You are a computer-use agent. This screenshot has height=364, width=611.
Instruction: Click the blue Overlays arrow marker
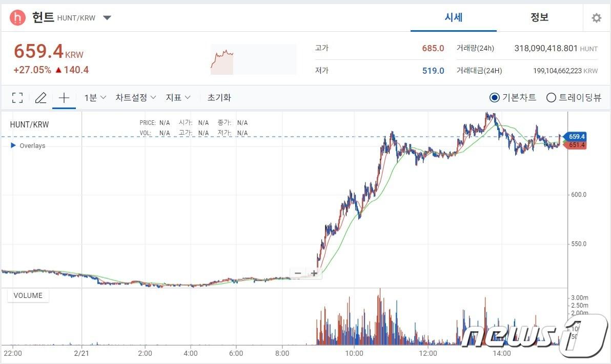[x=12, y=145]
